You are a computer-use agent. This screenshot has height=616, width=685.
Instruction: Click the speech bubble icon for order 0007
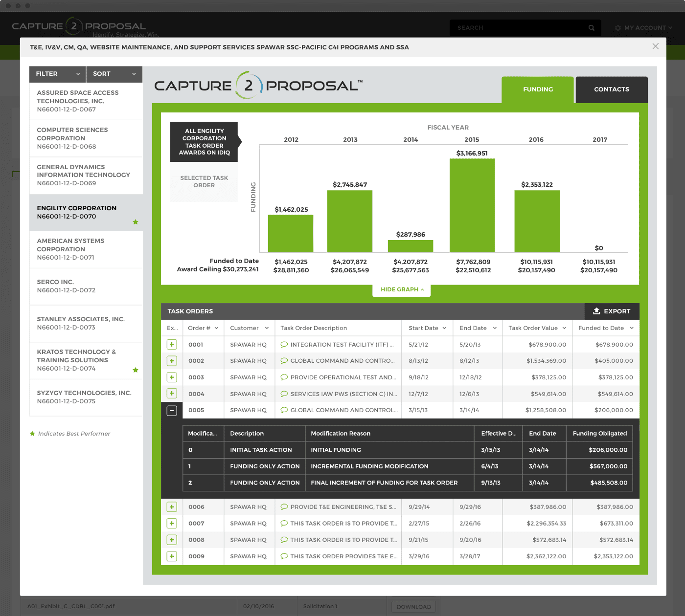pos(284,523)
